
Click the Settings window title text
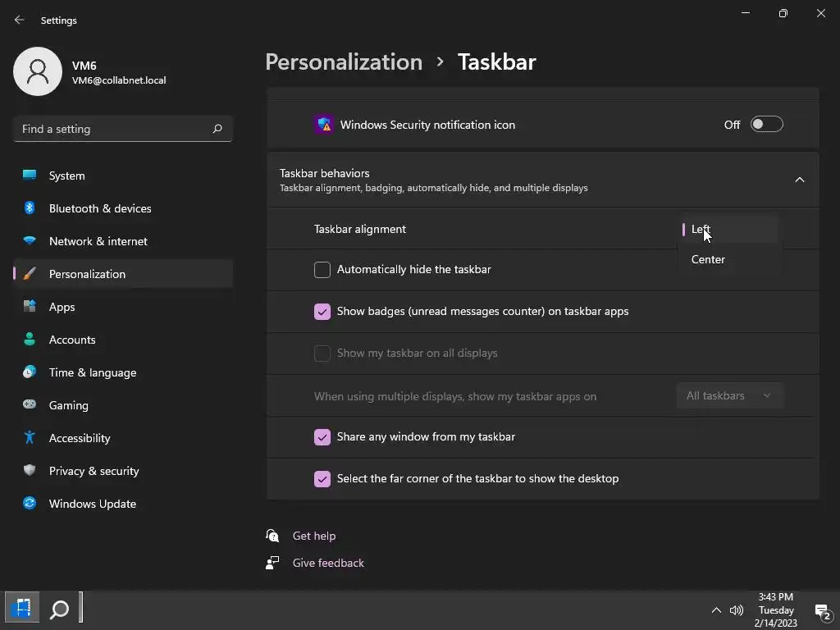point(59,21)
